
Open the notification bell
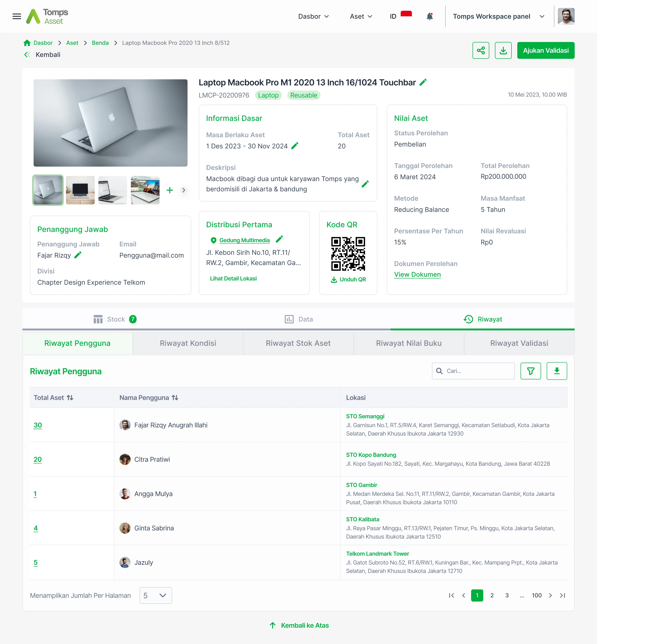(x=430, y=16)
